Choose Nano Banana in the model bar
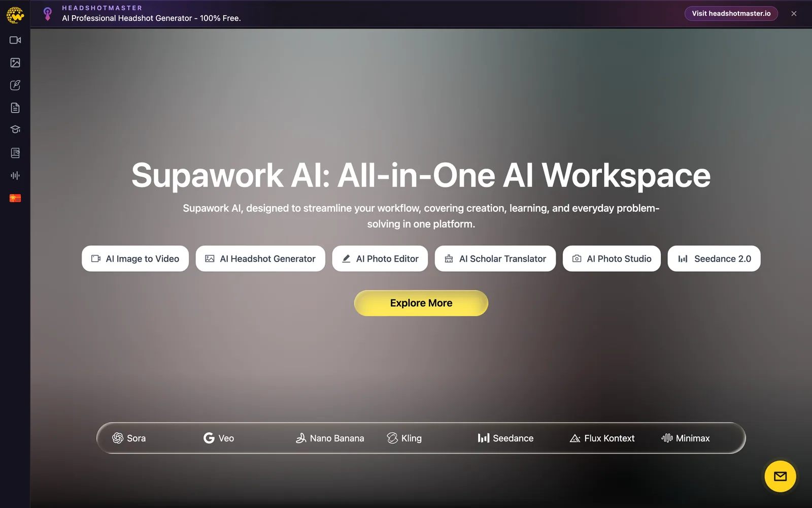This screenshot has width=812, height=508. click(330, 438)
